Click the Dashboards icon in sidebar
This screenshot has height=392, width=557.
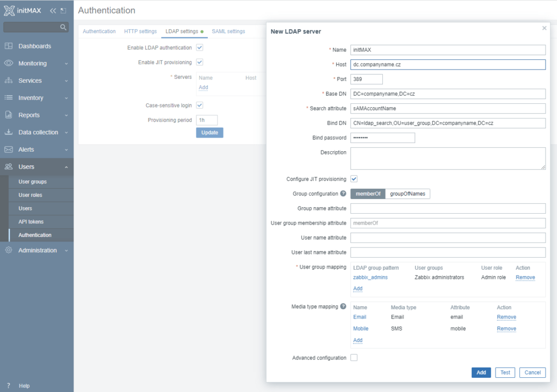[x=9, y=46]
